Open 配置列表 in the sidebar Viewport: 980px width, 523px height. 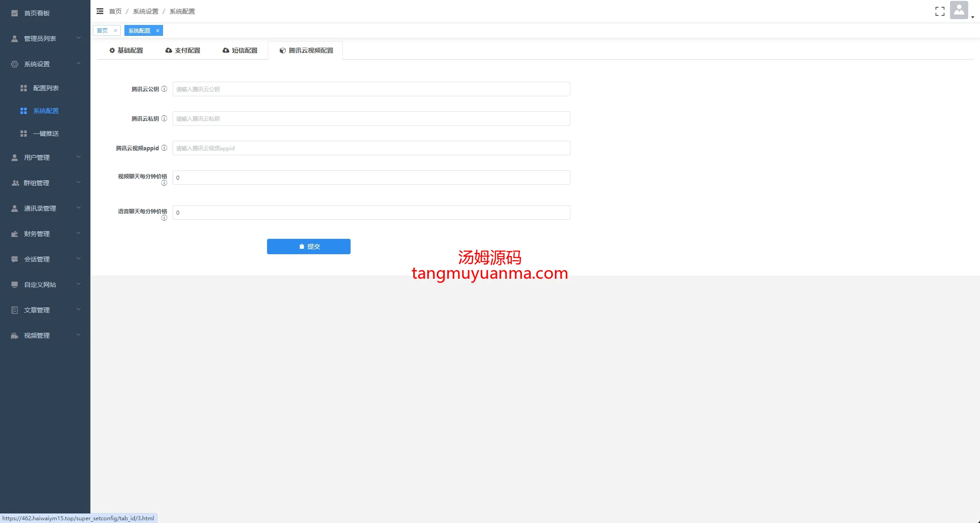[46, 88]
